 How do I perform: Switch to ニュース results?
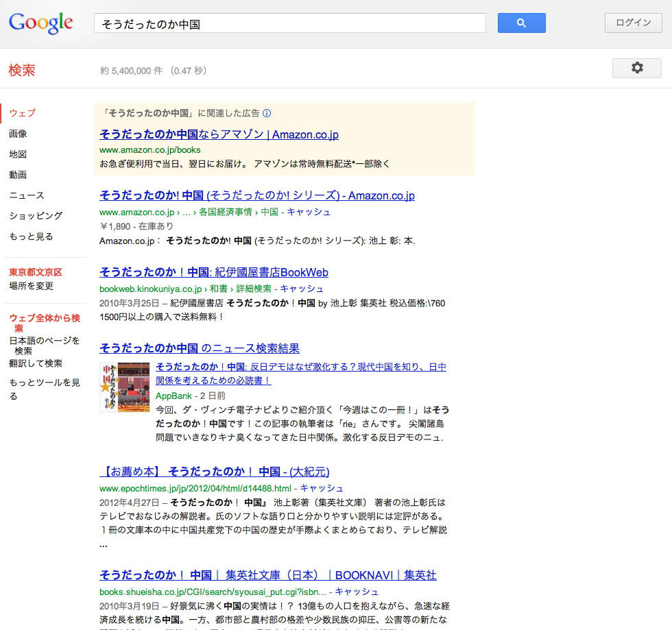[27, 195]
